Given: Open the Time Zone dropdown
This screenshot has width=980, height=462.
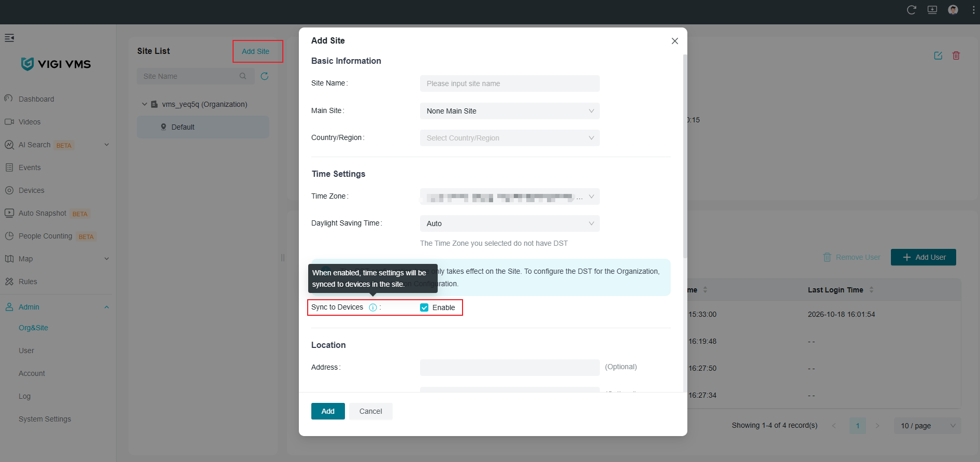Looking at the screenshot, I should point(510,197).
